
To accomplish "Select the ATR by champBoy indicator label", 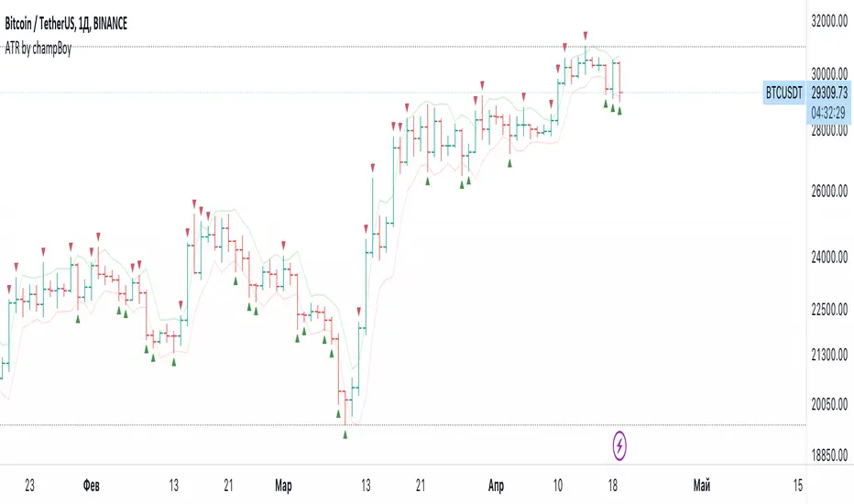I will coord(38,48).
